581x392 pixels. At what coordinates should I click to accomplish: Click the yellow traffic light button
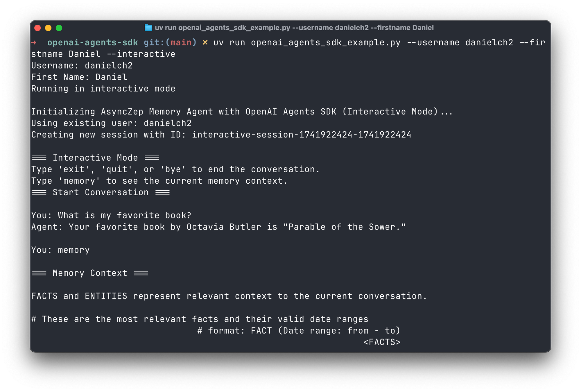[x=47, y=28]
